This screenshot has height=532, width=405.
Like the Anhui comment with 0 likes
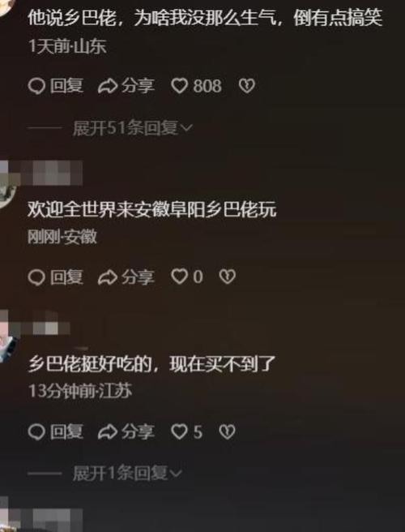coord(179,277)
